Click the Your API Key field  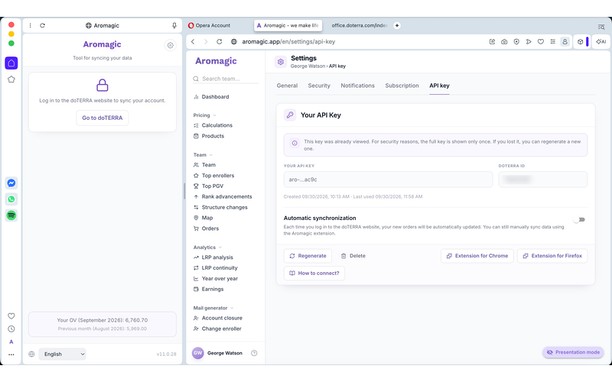(388, 179)
